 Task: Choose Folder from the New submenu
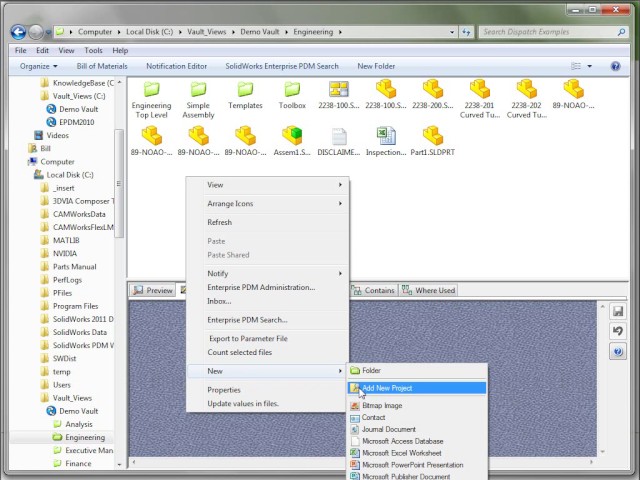(417, 371)
